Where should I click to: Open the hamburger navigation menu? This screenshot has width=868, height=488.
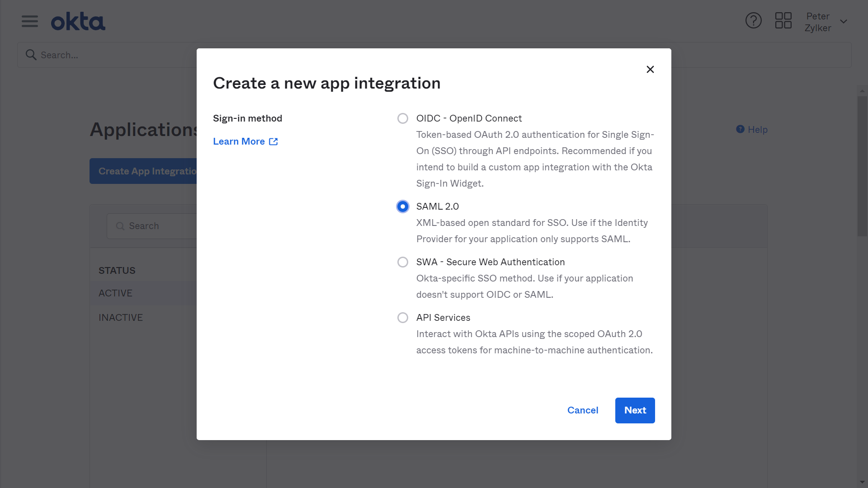coord(30,21)
